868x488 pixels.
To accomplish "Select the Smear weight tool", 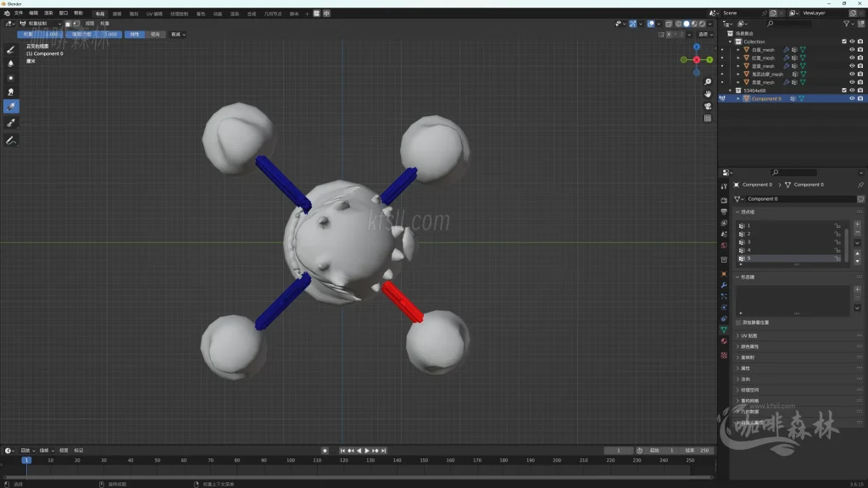I will coord(11,91).
